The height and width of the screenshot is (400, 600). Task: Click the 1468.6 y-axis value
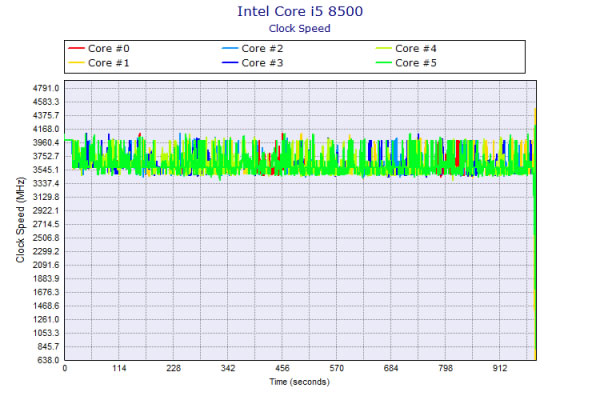pyautogui.click(x=46, y=305)
